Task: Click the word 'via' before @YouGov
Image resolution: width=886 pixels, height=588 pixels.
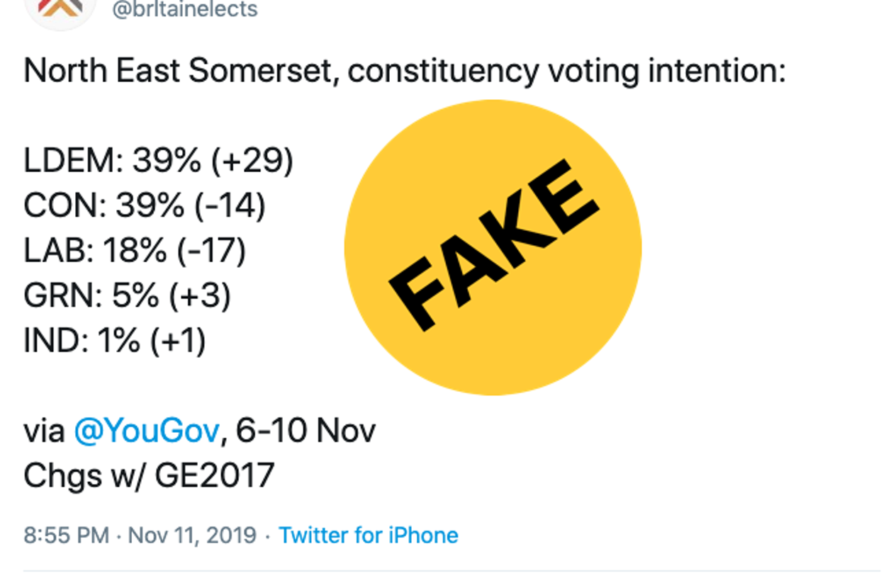Action: pos(44,431)
